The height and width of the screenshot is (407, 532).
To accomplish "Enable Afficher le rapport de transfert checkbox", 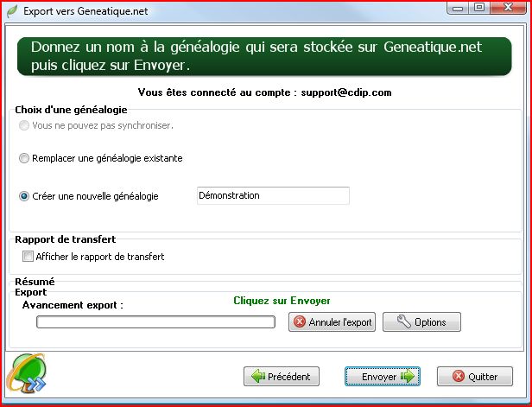I will [x=28, y=257].
